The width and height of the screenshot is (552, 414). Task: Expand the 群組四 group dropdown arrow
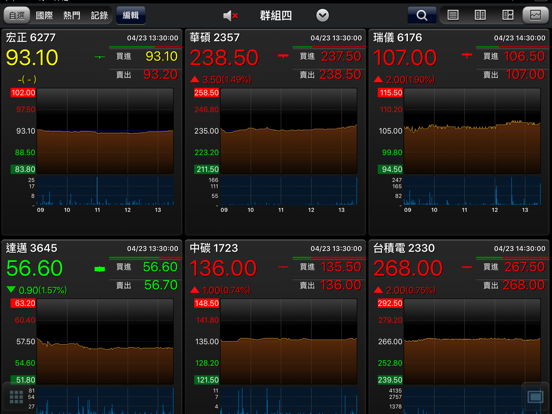pos(322,15)
